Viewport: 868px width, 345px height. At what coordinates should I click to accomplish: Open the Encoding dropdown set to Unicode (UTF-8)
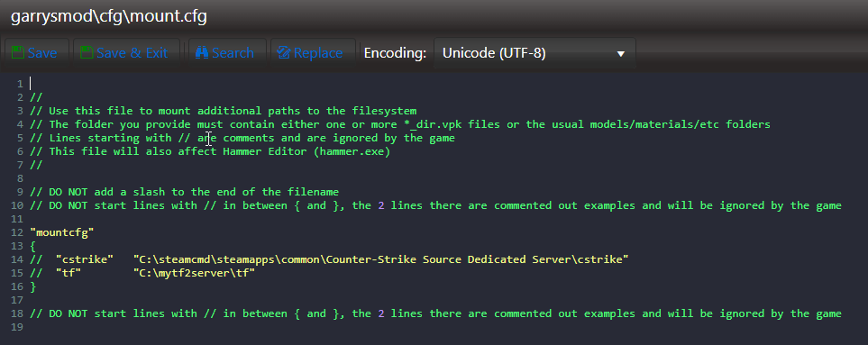(535, 53)
